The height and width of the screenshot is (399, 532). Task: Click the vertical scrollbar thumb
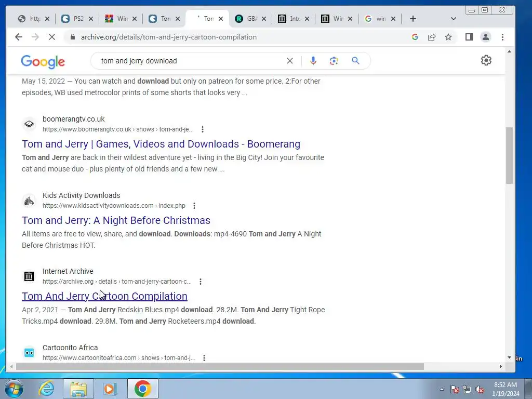point(509,156)
